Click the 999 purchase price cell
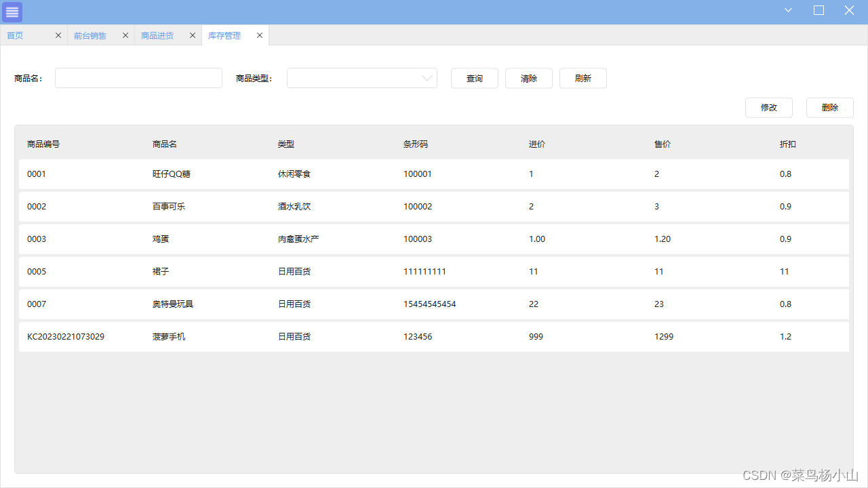 click(536, 337)
